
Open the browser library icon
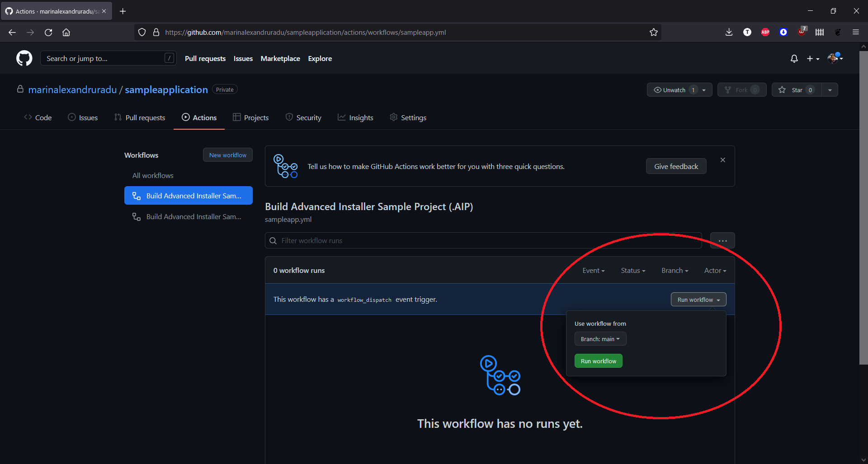(x=820, y=33)
